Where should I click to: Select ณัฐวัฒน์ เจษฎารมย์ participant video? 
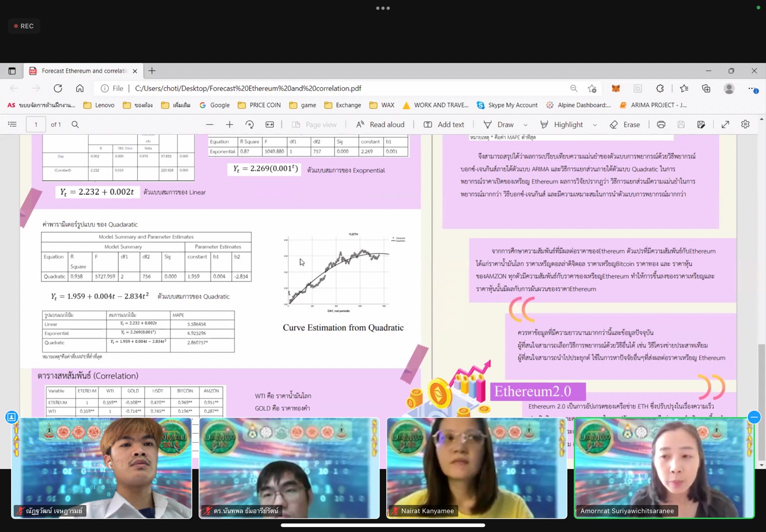102,468
